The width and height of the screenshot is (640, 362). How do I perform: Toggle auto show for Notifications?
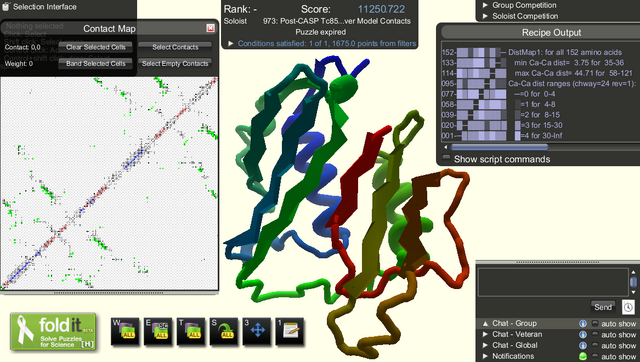[x=595, y=357]
